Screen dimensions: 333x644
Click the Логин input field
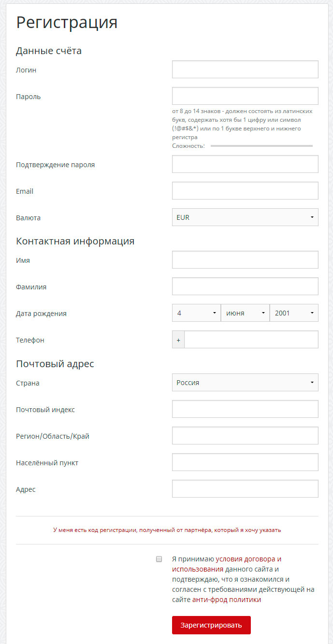pyautogui.click(x=245, y=70)
